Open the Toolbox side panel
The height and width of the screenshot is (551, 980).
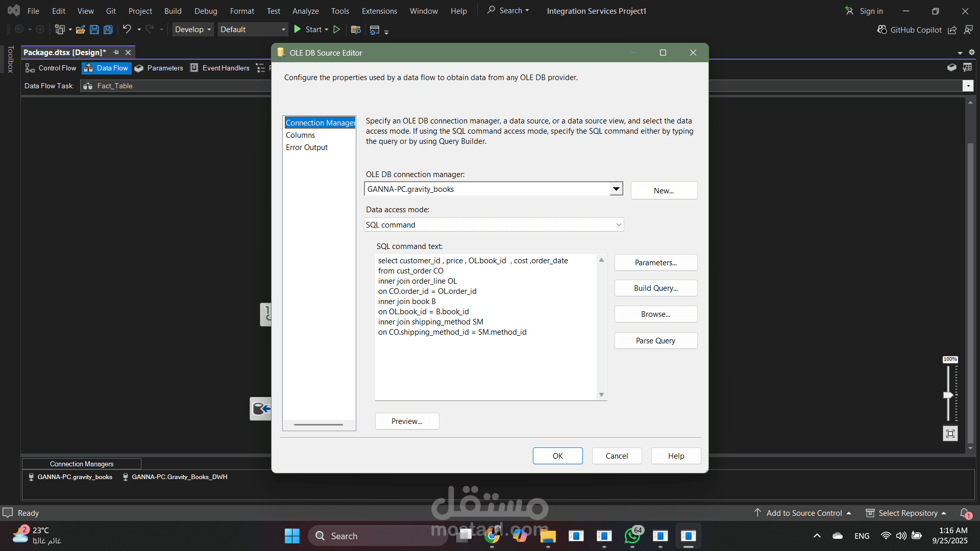(x=10, y=59)
